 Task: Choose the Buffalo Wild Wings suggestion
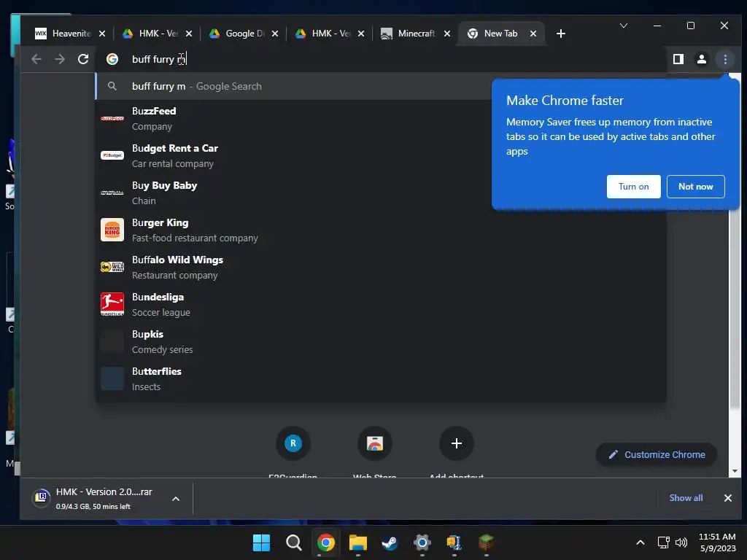(x=381, y=267)
